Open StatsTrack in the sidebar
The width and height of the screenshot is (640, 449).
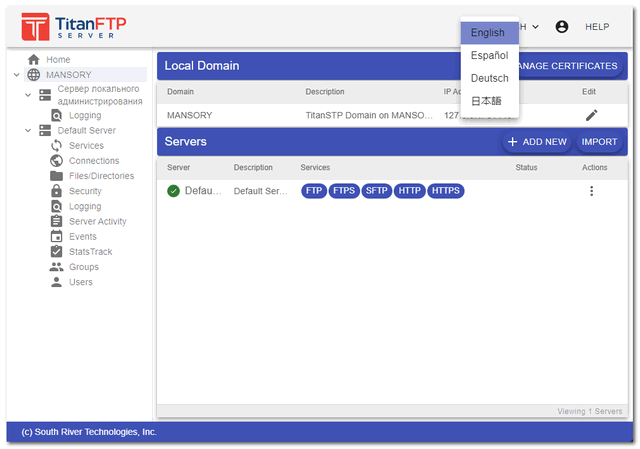point(90,252)
